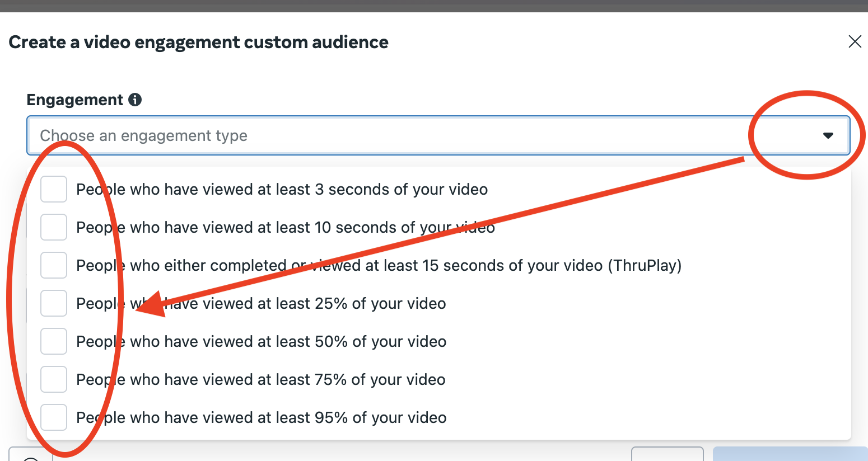The image size is (868, 461).
Task: Enable the 10 seconds viewed checkbox
Action: point(54,227)
